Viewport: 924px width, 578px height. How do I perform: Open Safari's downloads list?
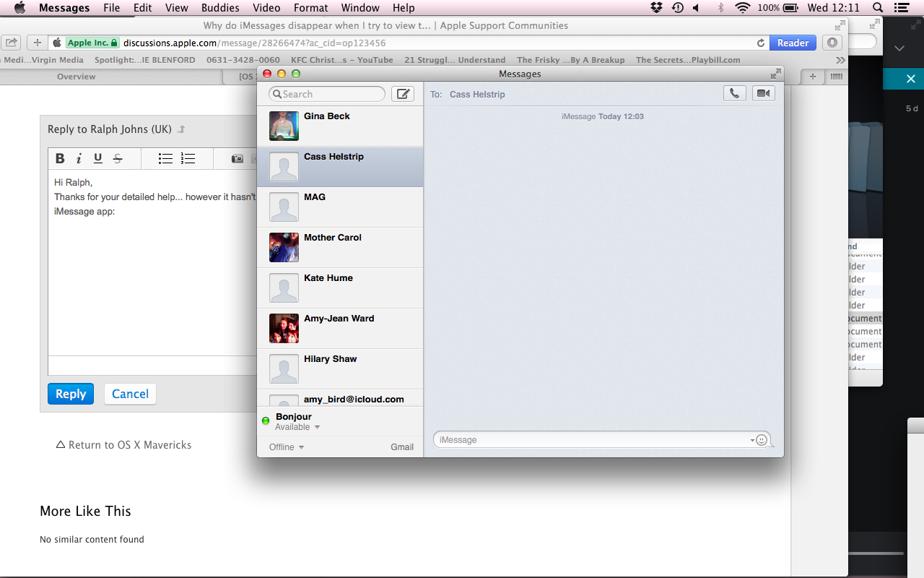(x=833, y=43)
